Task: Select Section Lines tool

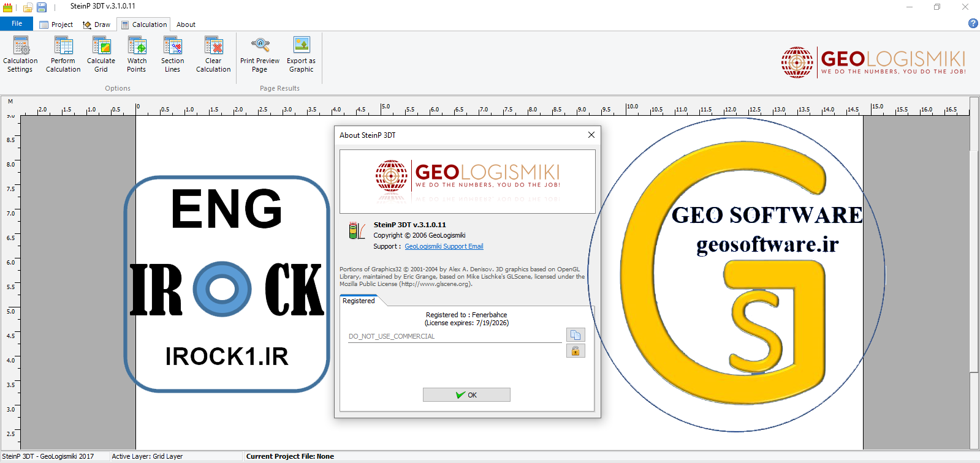Action: 173,54
